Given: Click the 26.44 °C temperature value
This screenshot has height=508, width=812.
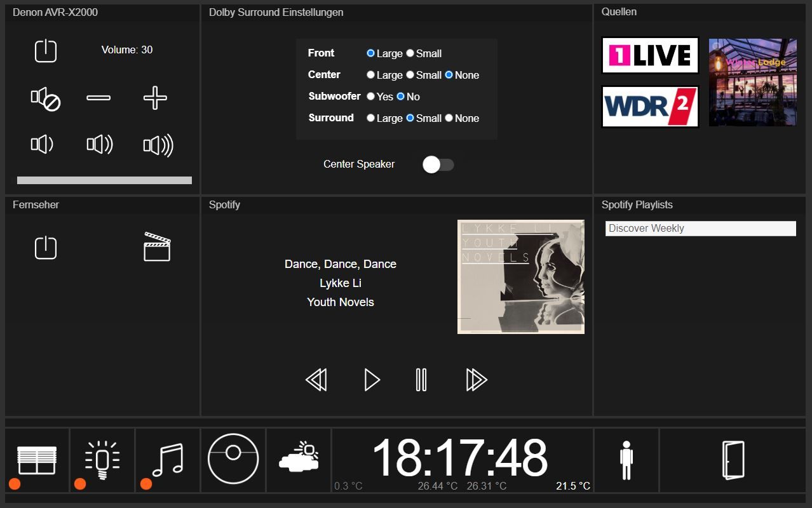Looking at the screenshot, I should (438, 486).
